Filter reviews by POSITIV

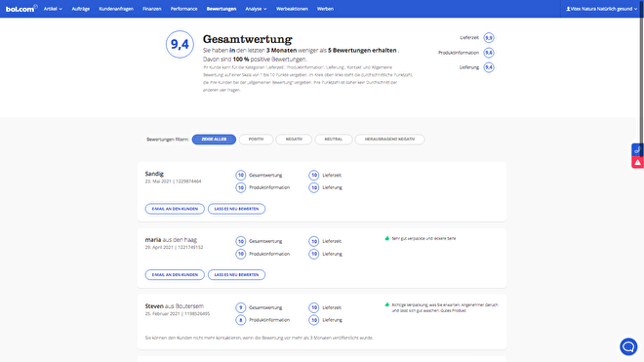click(256, 140)
